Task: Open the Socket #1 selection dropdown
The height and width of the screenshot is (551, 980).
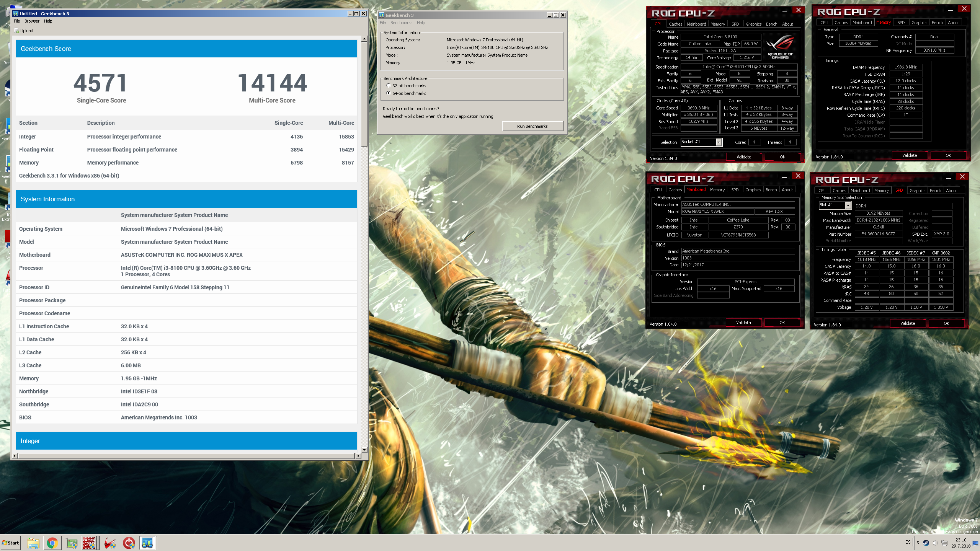Action: pyautogui.click(x=719, y=142)
